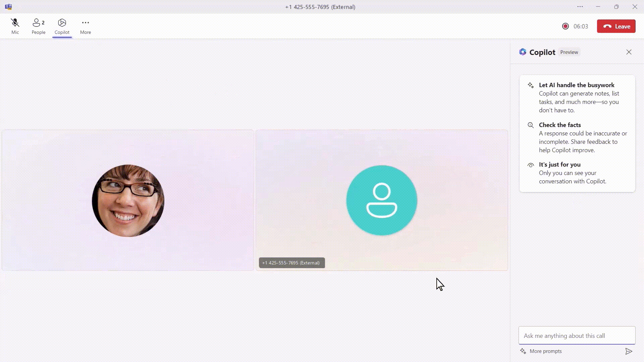Image resolution: width=644 pixels, height=362 pixels.
Task: Expand People panel participant list
Action: tap(39, 26)
